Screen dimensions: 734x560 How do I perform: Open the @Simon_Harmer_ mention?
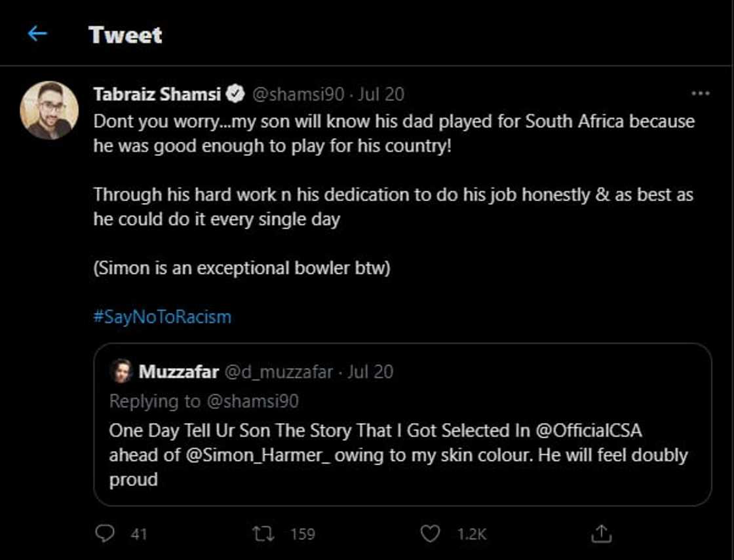[259, 456]
